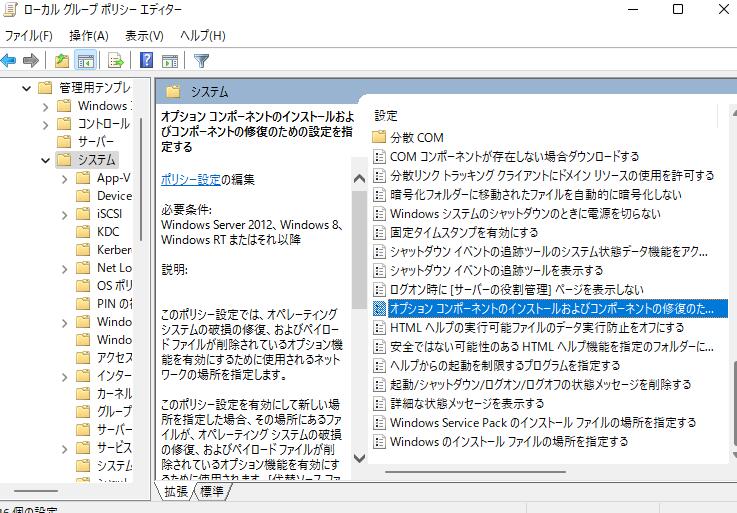Collapse the 管理用テンプレ tree node

pos(27,88)
